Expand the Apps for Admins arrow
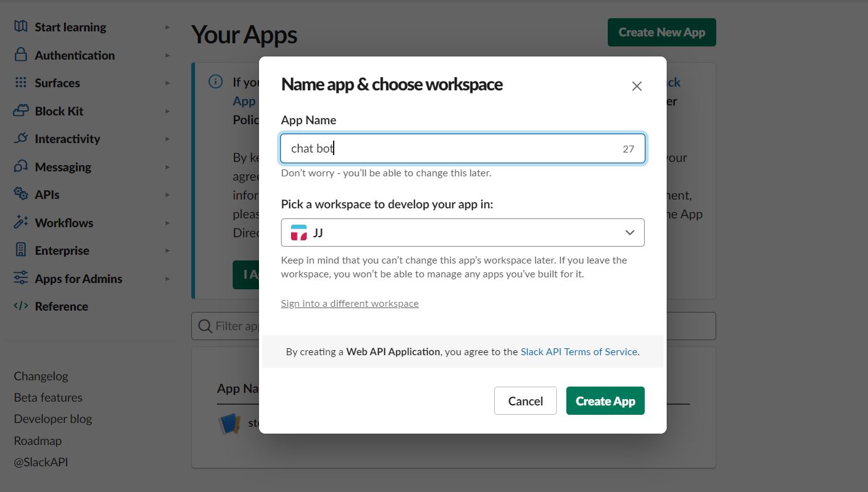Image resolution: width=868 pixels, height=492 pixels. click(167, 279)
